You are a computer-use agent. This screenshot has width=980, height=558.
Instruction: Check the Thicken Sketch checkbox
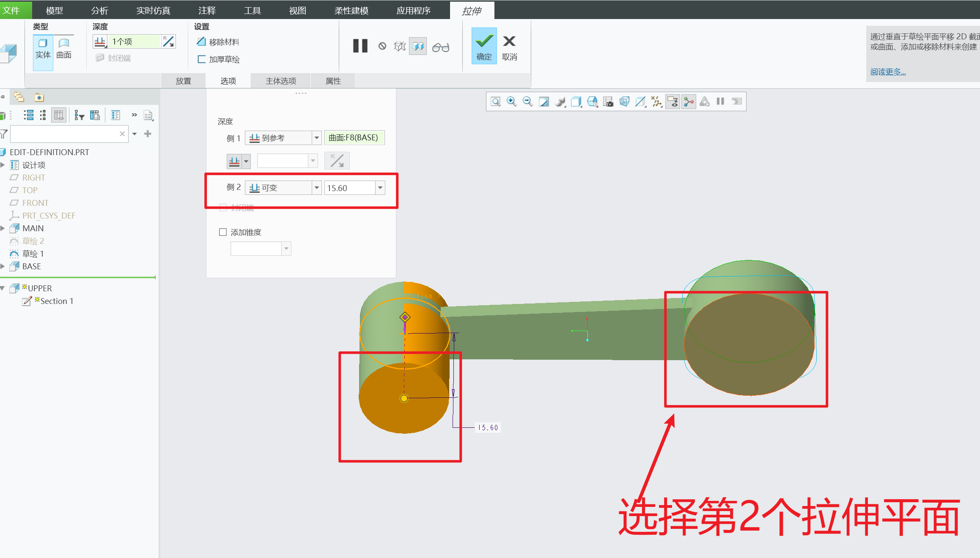(x=202, y=59)
